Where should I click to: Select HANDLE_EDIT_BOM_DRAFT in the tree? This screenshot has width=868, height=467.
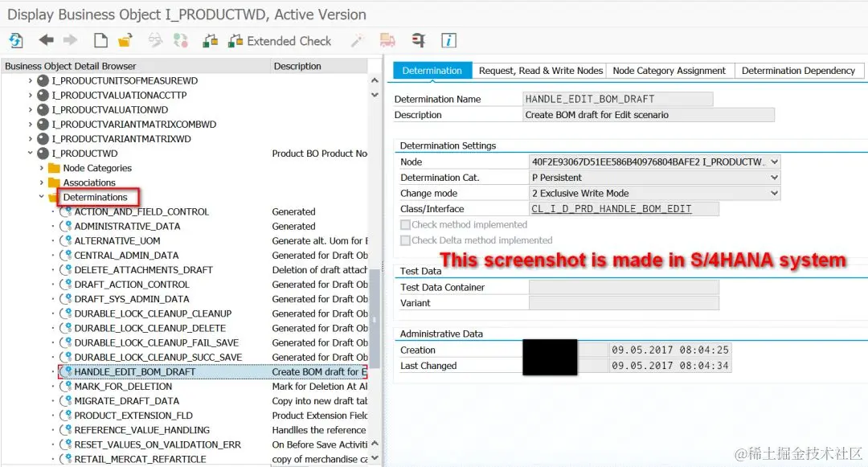(x=134, y=372)
